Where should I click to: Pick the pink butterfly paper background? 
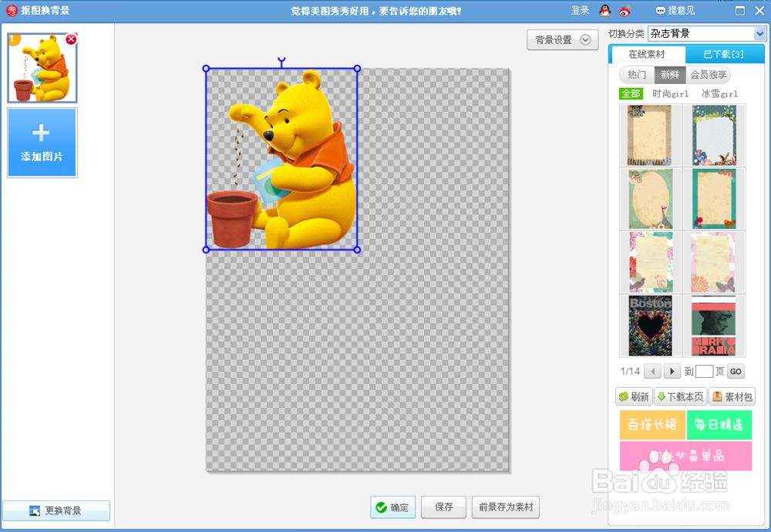tap(714, 262)
